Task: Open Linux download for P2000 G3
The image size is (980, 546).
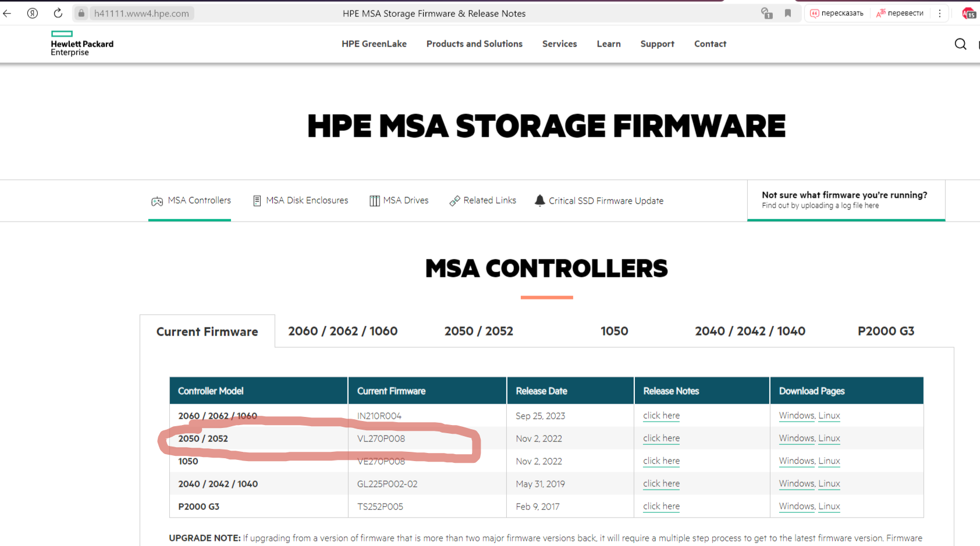Action: [x=829, y=506]
